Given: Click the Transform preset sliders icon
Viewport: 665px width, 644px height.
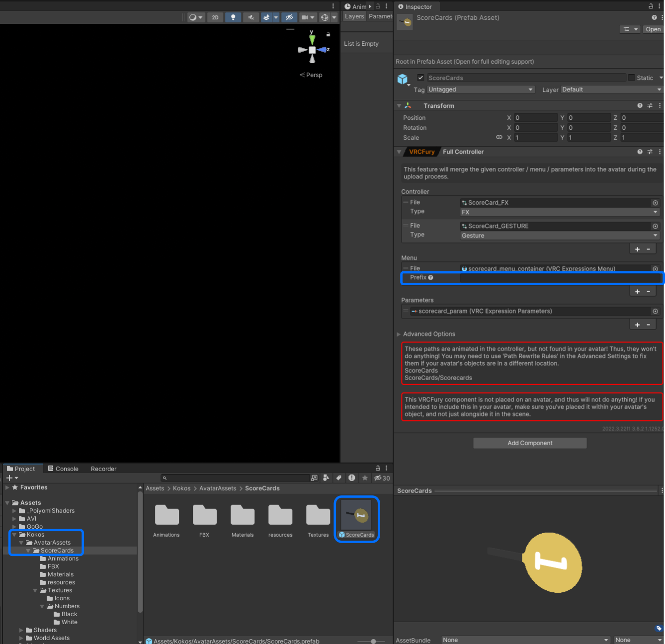Looking at the screenshot, I should [x=650, y=106].
